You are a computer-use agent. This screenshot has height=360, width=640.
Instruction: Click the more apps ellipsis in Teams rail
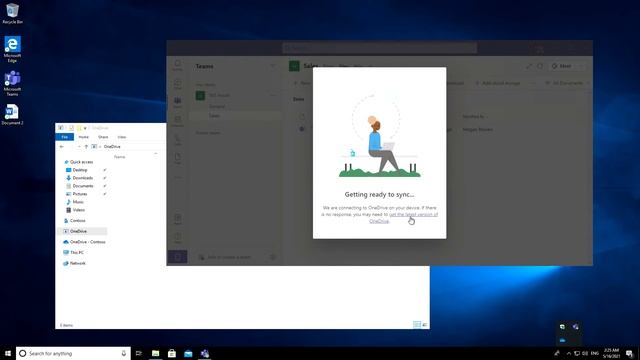coord(178,177)
